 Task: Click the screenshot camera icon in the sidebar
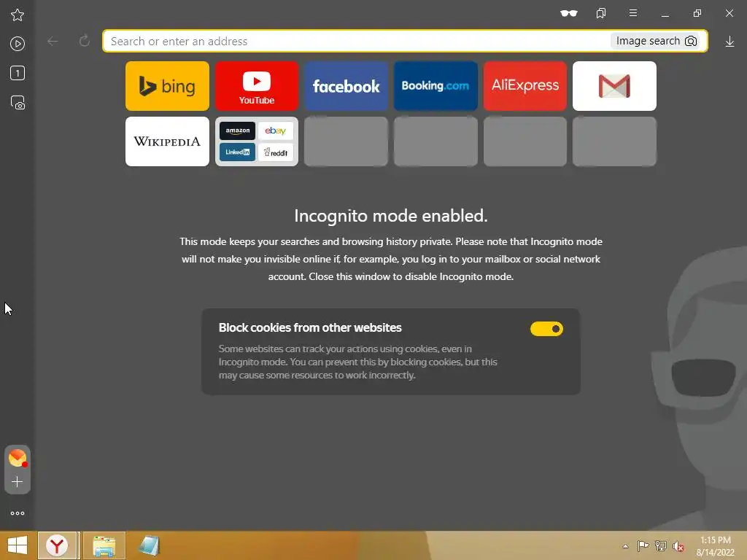(18, 102)
